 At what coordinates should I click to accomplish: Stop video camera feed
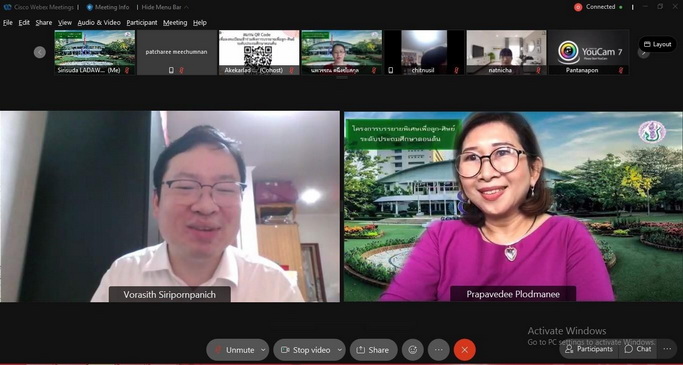click(306, 350)
